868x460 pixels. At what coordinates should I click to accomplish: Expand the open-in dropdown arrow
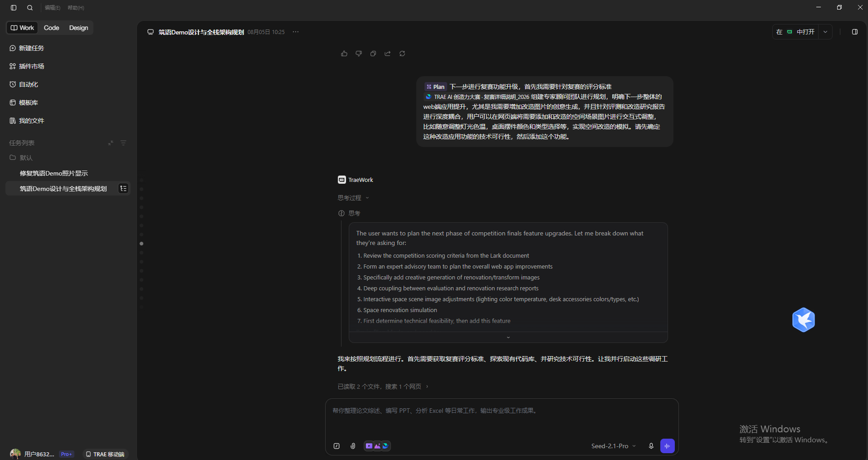825,32
